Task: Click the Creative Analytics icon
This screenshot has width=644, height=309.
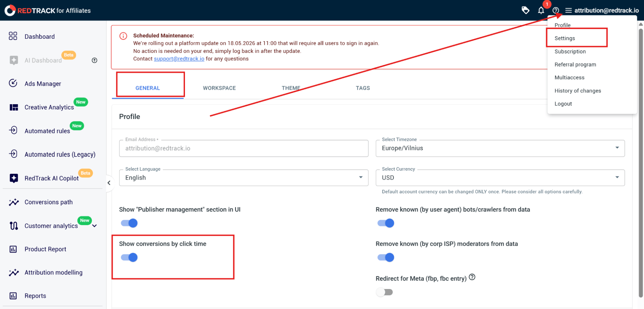Action: [x=14, y=107]
